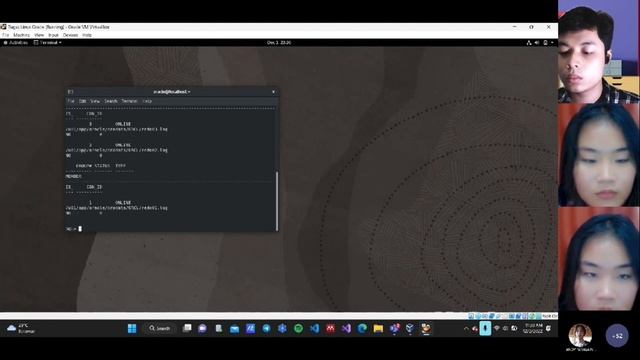Open Microsoft Teams in the taskbar
The width and height of the screenshot is (640, 360).
click(x=394, y=329)
